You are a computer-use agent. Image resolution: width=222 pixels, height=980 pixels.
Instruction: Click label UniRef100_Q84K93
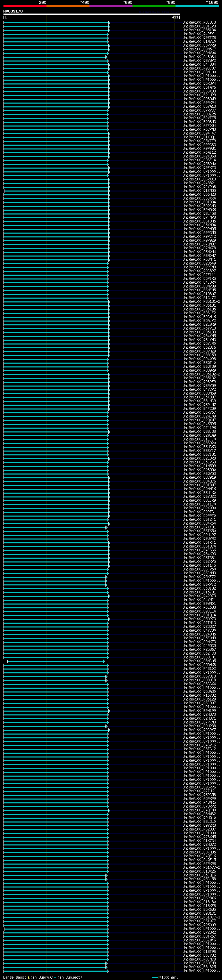coord(199,554)
